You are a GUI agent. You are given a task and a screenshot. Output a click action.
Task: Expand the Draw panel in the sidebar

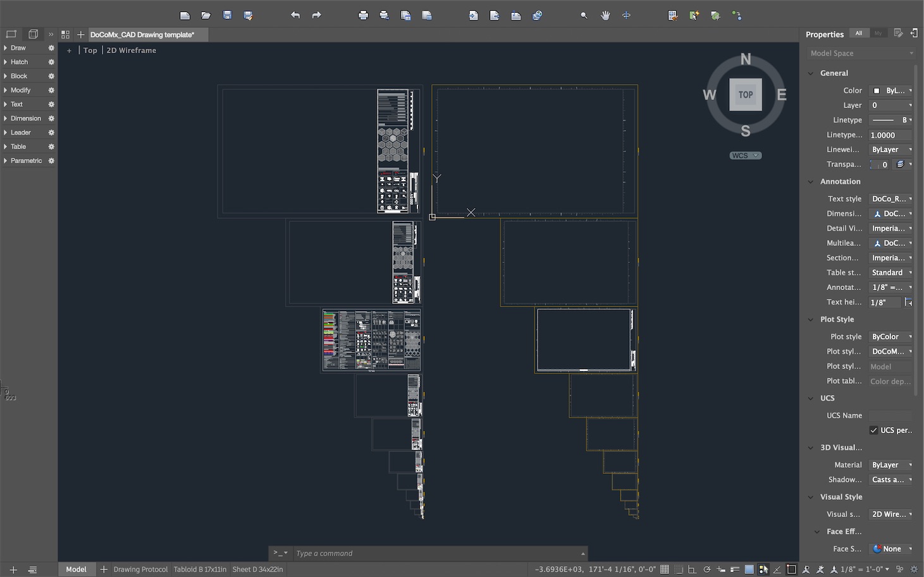18,47
